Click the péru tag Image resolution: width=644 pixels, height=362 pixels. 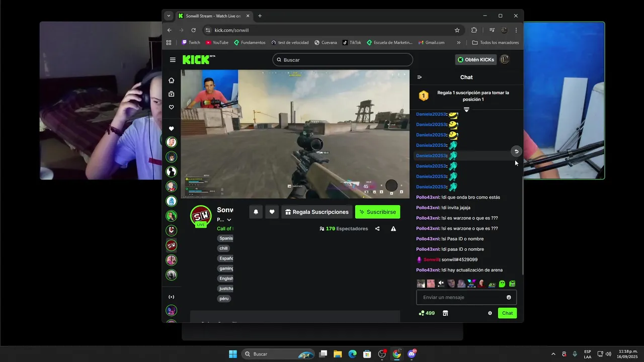224,299
